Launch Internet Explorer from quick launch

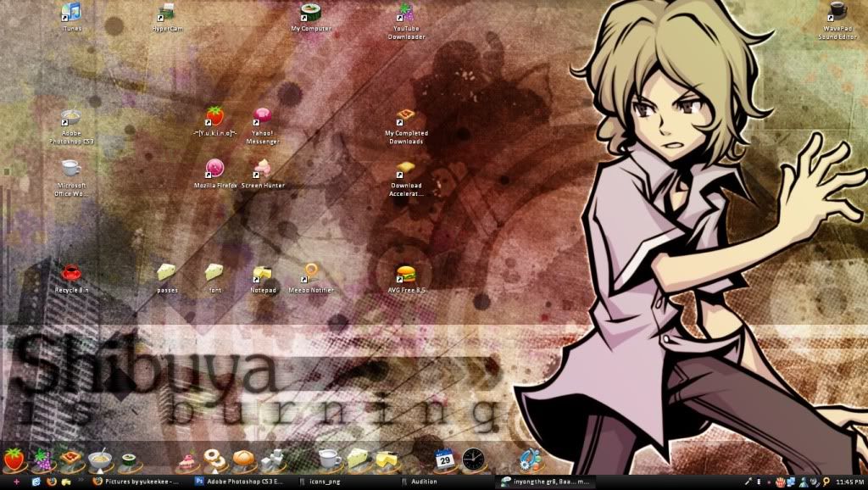(x=36, y=482)
